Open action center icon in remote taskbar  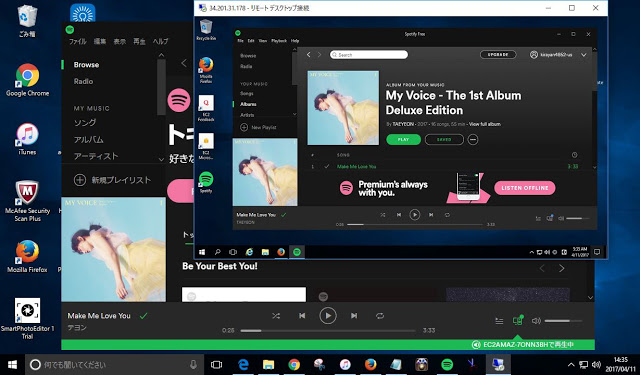pos(597,252)
